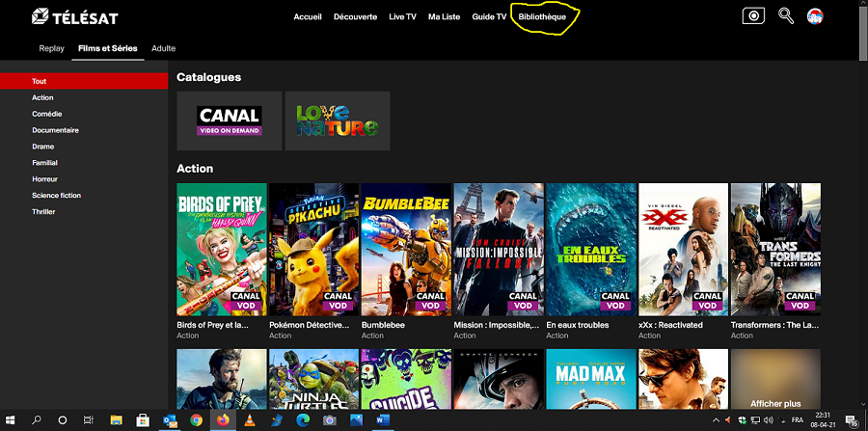Open Guide TV
The width and height of the screenshot is (868, 431).
click(489, 16)
